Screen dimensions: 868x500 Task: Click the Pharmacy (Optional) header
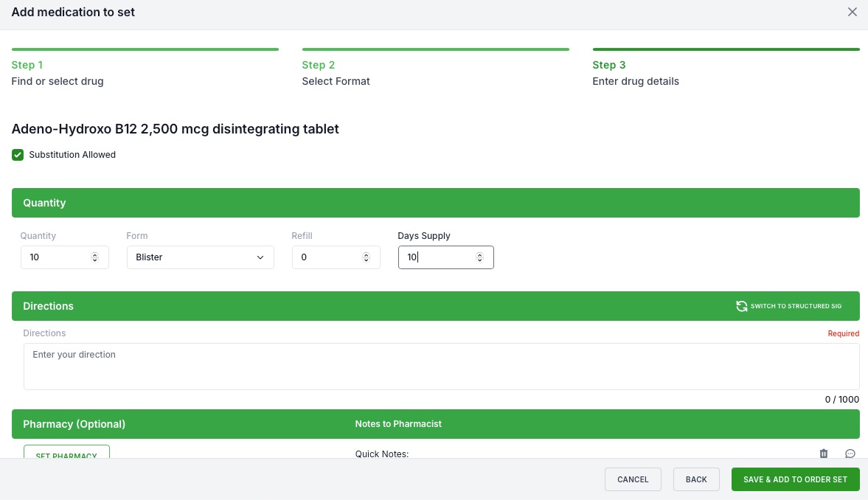click(x=74, y=424)
